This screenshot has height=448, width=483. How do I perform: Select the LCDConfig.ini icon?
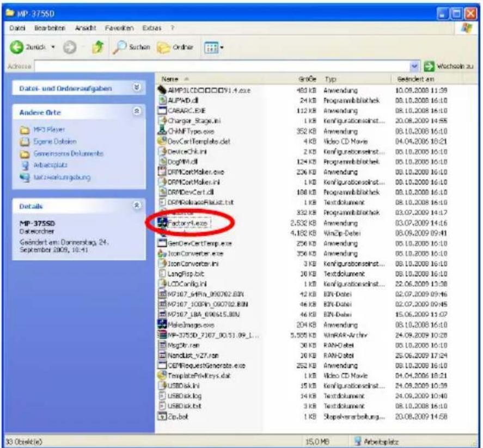coord(162,284)
